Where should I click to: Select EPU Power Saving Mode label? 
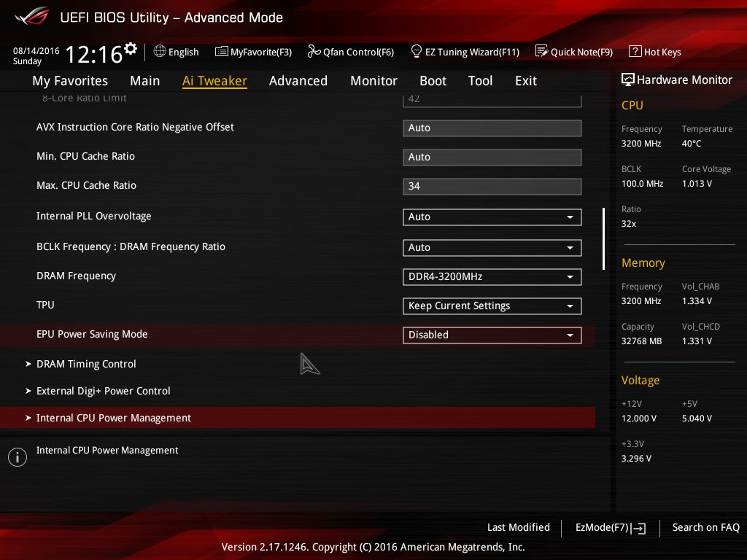pyautogui.click(x=92, y=334)
